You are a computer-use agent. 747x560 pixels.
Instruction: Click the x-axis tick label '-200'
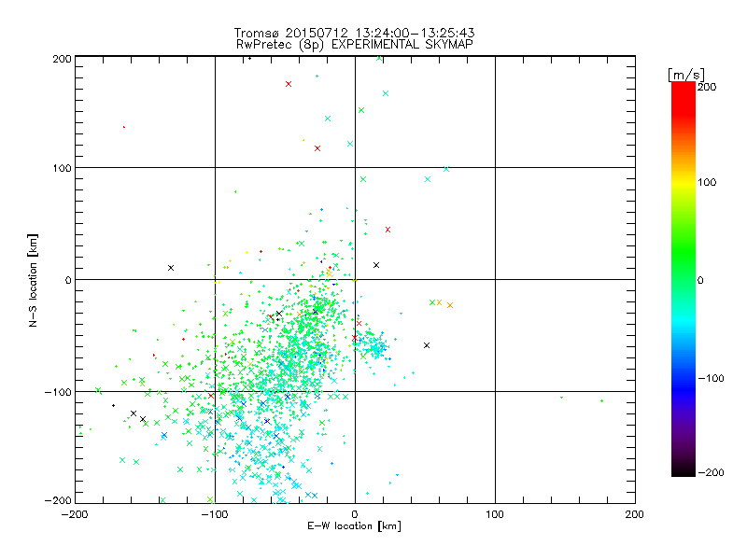(x=75, y=514)
